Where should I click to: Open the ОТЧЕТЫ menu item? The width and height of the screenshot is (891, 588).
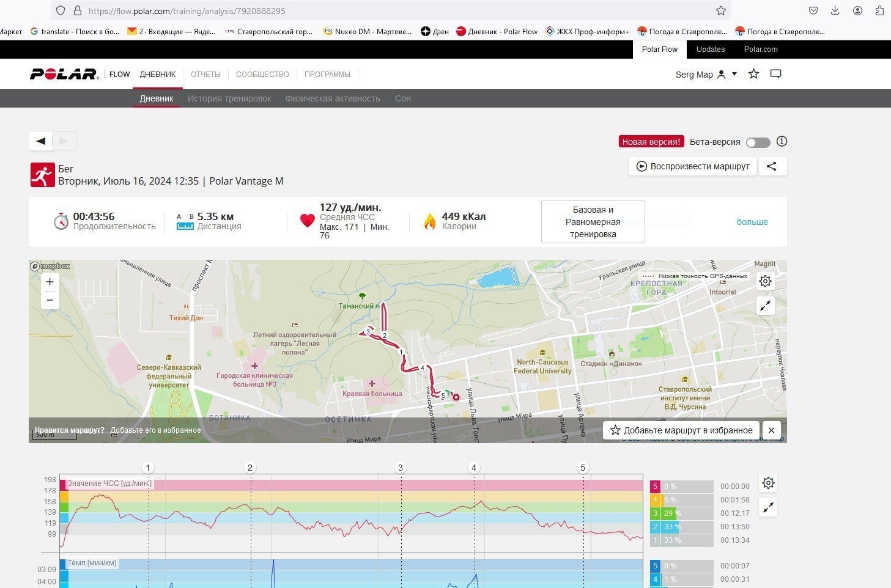click(x=205, y=75)
